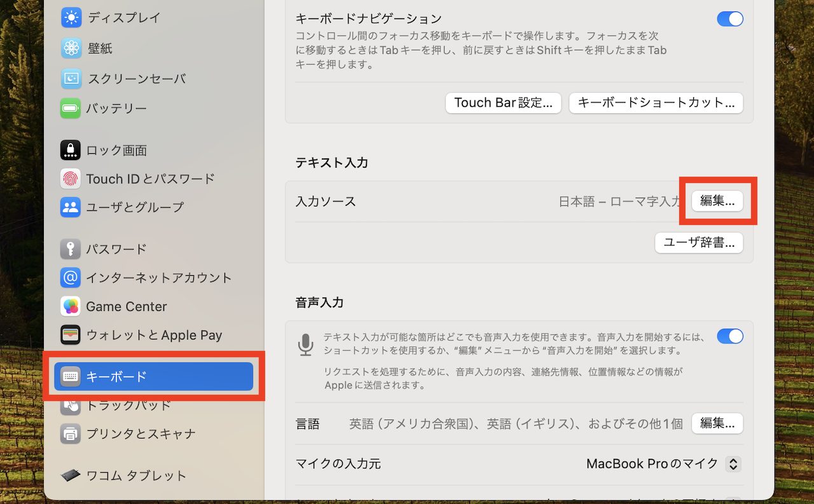The image size is (814, 504).
Task: Select the ウォレットと Apple Pay icon
Action: click(71, 335)
